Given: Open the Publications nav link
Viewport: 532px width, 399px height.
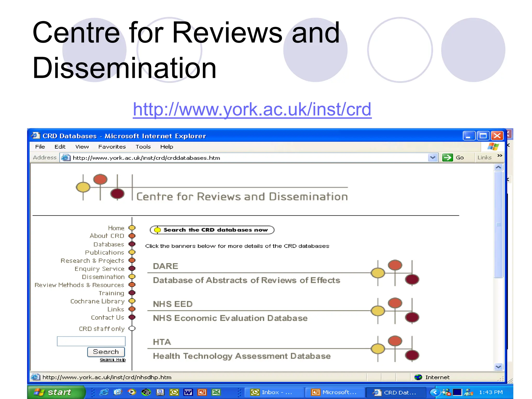Looking at the screenshot, I should tap(104, 252).
